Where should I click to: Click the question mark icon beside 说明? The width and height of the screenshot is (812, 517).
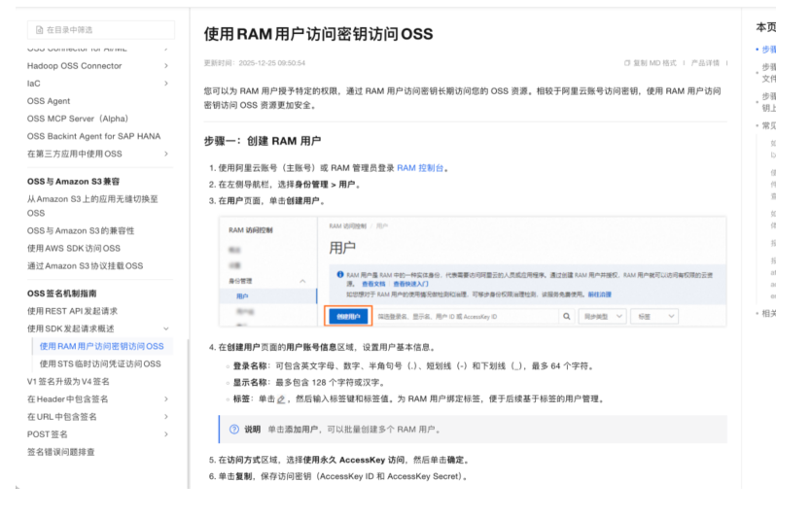coord(234,430)
